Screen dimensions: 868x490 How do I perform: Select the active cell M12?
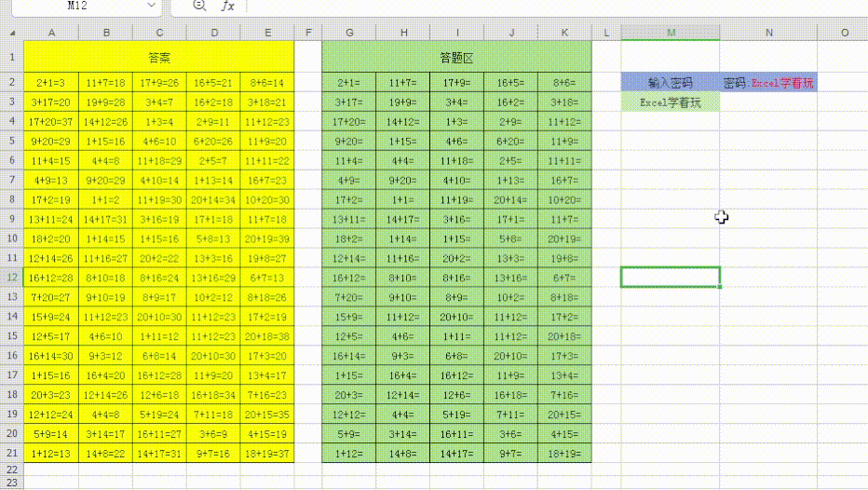[671, 278]
